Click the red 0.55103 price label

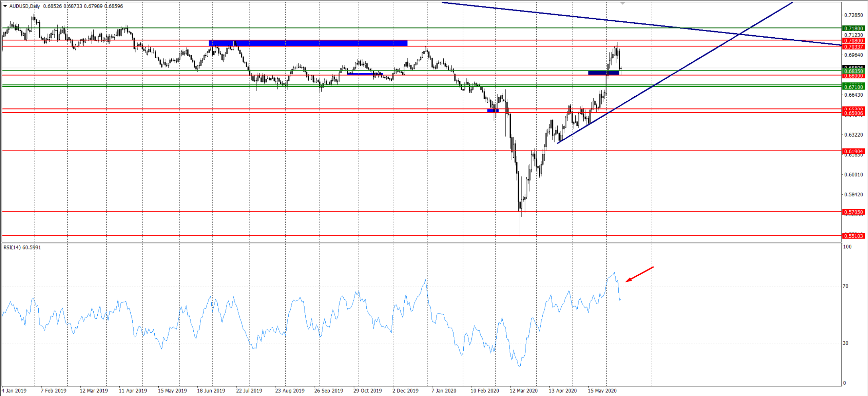tap(853, 236)
